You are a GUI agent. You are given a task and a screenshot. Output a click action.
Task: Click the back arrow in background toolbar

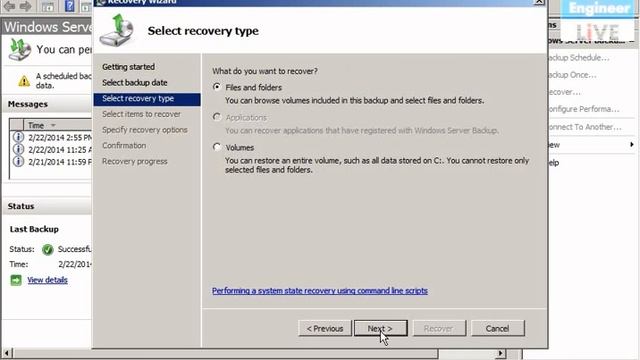tap(9, 6)
